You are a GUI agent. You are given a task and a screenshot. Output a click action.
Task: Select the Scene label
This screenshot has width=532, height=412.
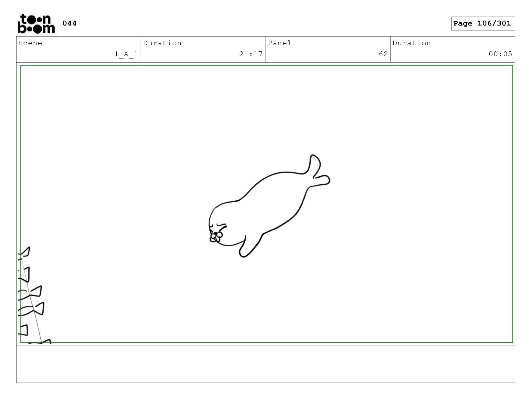click(x=30, y=43)
